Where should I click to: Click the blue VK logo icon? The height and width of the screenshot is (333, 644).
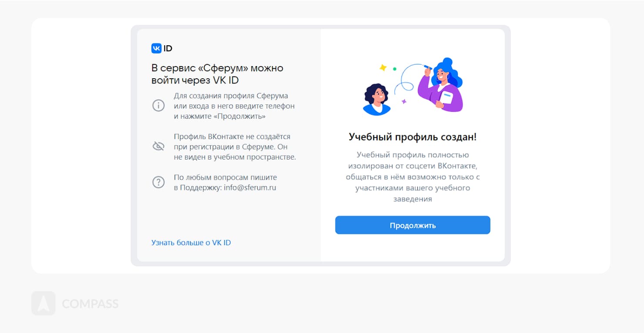156,48
